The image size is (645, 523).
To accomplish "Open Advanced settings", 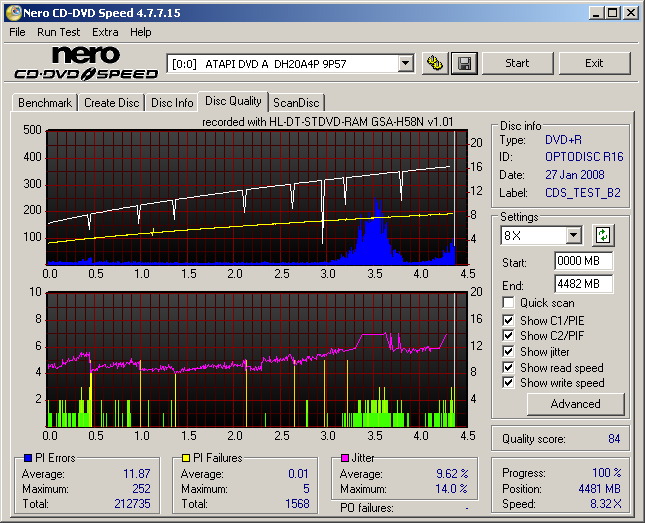I will [x=575, y=404].
